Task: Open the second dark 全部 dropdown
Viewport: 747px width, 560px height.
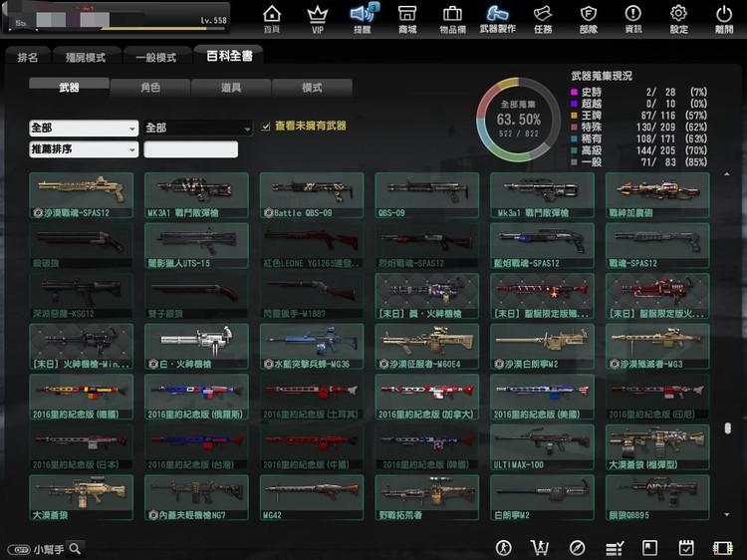Action: tap(198, 128)
